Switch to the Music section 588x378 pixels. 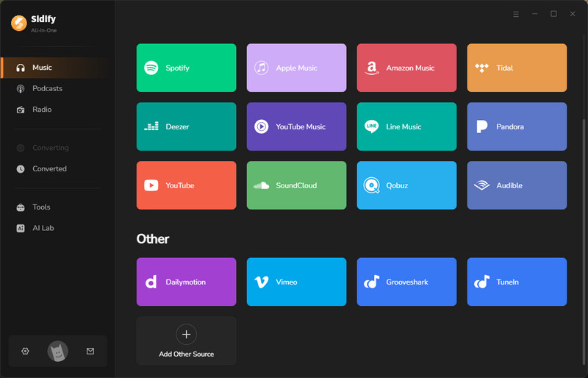57,68
